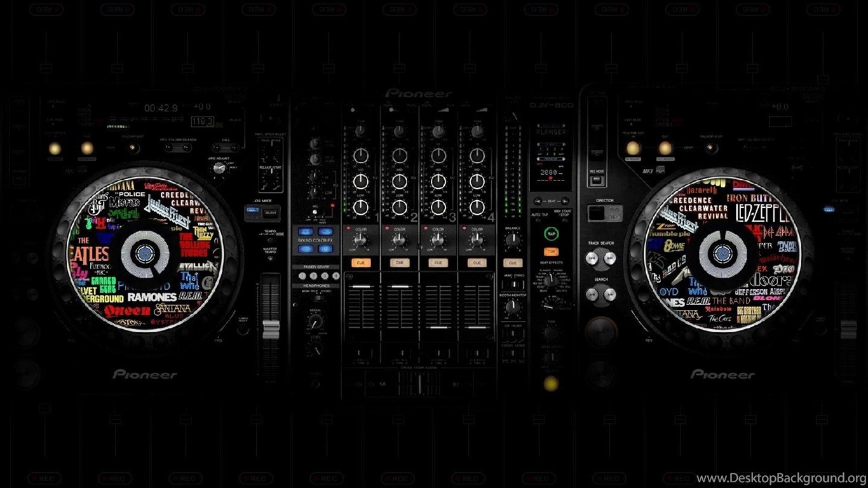Click the channel 4 fader handle

[476, 327]
